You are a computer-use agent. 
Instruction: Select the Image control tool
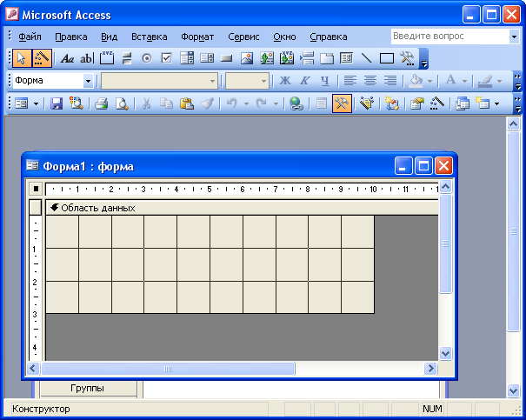pos(247,59)
